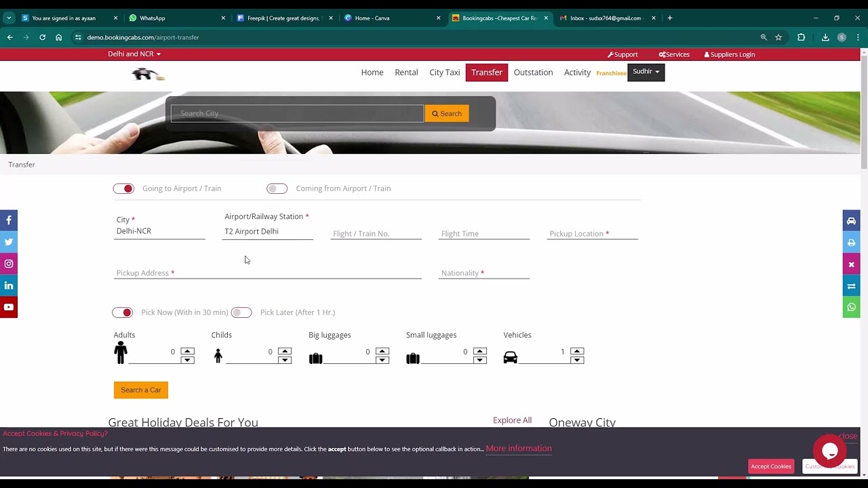Open Airport/Railway Station selector
Image resolution: width=868 pixels, height=488 pixels.
pos(268,232)
